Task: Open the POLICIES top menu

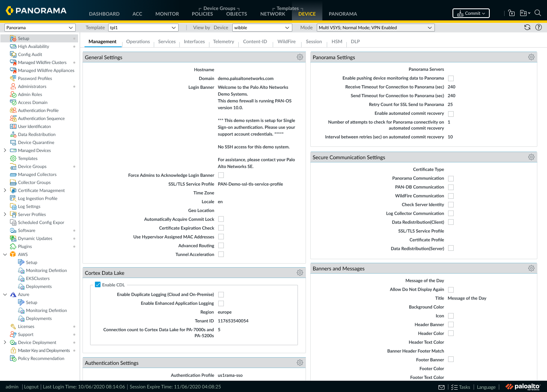Action: 202,14
